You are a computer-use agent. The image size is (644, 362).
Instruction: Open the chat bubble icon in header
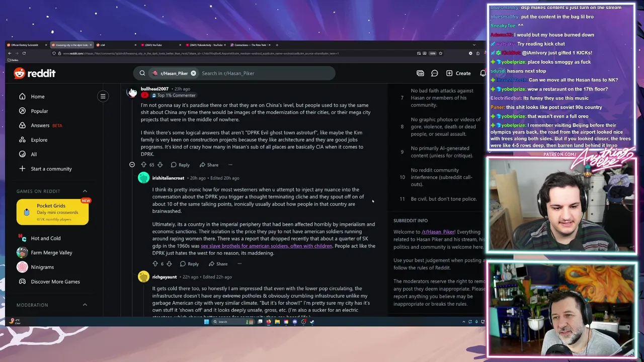(x=435, y=73)
